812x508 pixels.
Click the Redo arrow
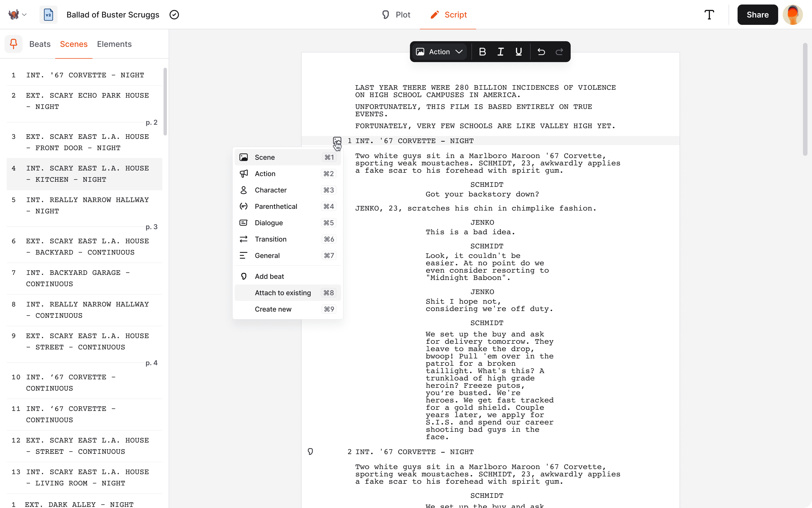(559, 52)
